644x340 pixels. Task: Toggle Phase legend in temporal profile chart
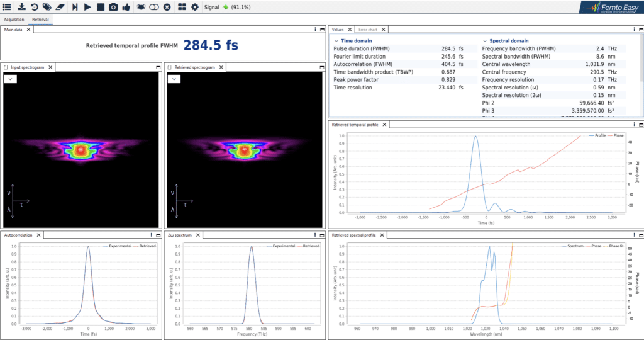615,135
